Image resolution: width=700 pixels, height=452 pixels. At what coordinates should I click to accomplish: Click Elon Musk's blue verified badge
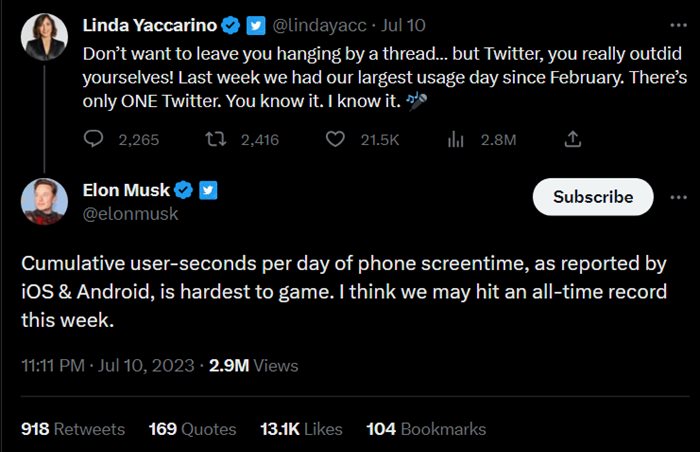[x=185, y=189]
